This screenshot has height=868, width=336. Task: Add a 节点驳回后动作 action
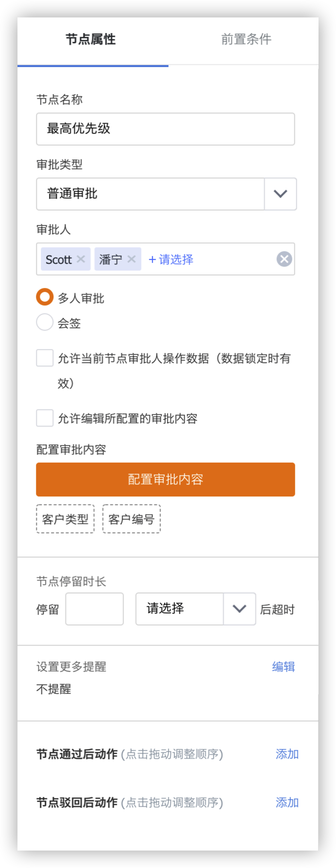click(287, 803)
